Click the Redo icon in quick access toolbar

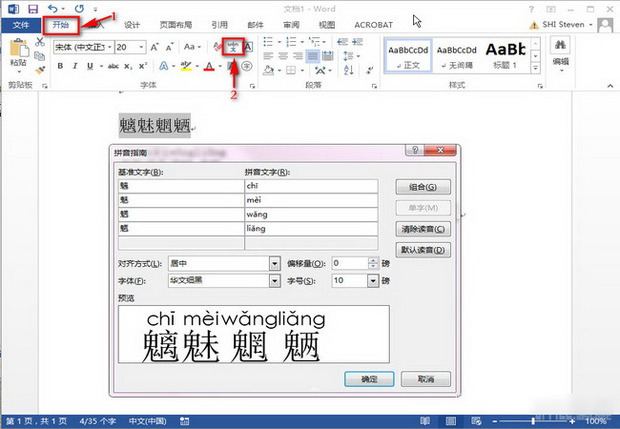point(79,9)
